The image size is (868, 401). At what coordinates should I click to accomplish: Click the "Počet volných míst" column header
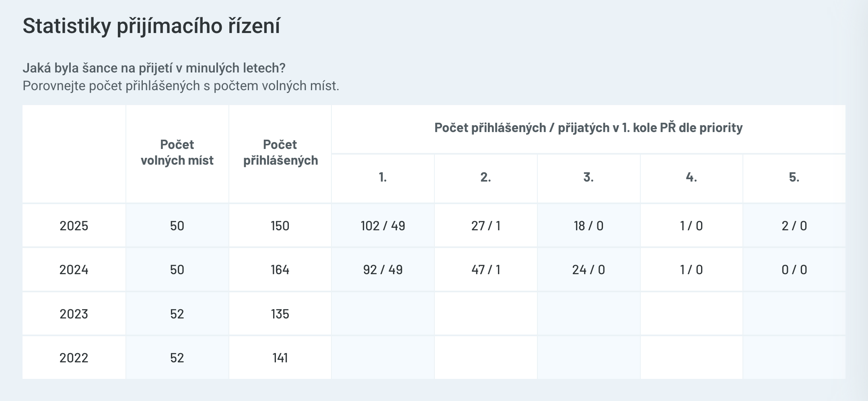(x=177, y=153)
